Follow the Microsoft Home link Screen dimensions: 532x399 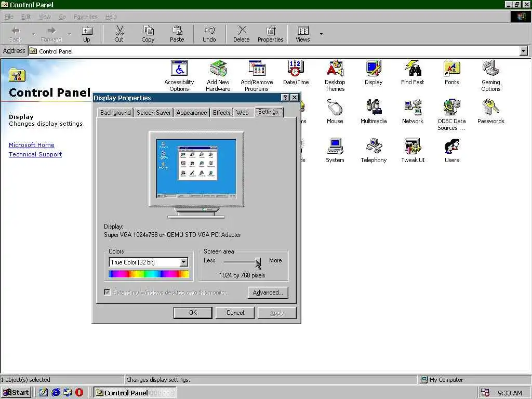[x=32, y=145]
